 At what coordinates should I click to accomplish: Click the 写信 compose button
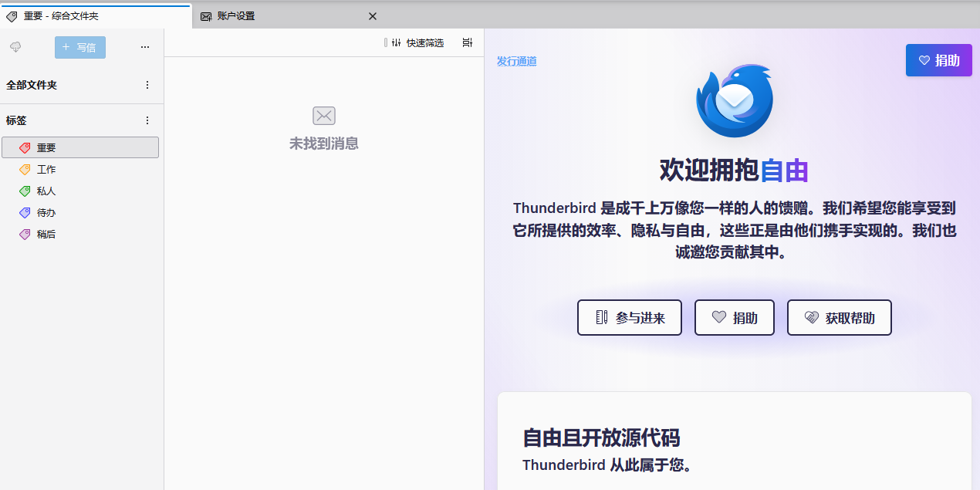[80, 47]
